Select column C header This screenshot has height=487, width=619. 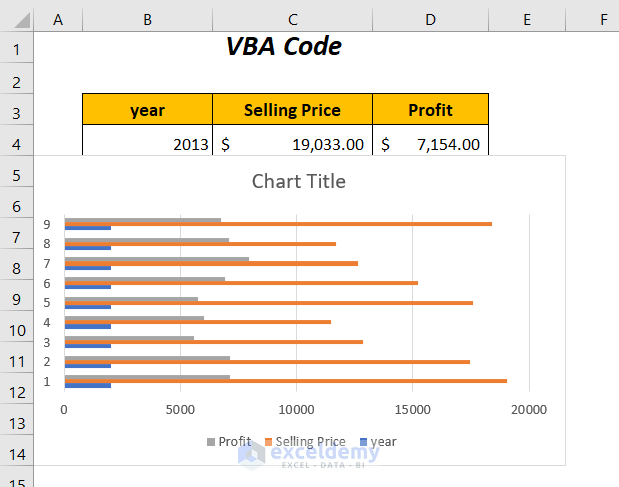pos(292,18)
